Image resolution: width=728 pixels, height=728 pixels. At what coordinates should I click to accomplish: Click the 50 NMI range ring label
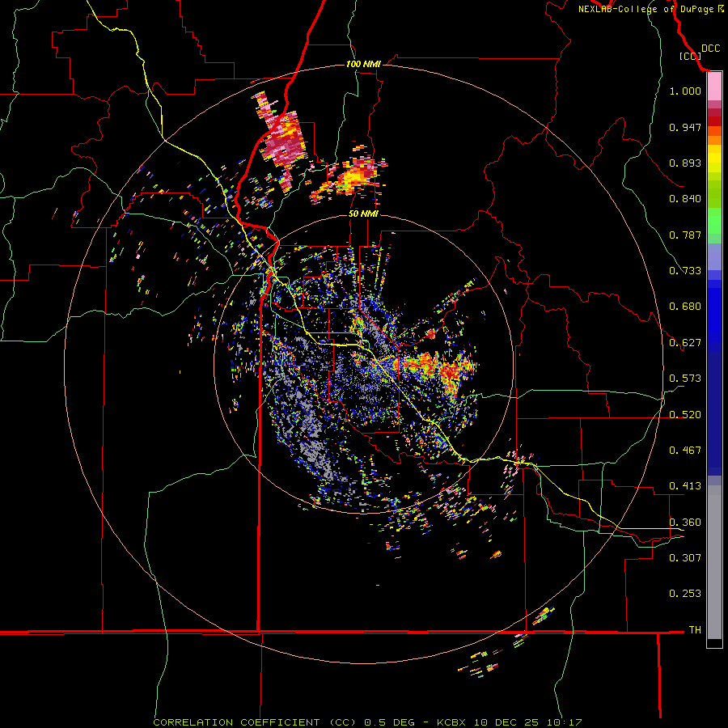[x=363, y=214]
